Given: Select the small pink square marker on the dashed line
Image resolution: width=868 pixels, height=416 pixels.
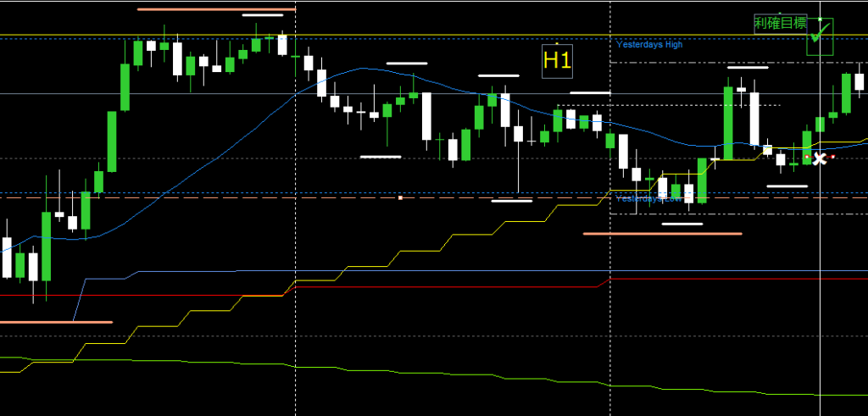Looking at the screenshot, I should coord(400,197).
